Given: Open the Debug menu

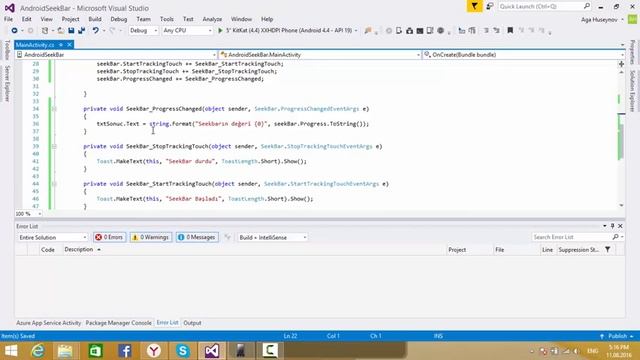Looking at the screenshot, I should tap(119, 19).
